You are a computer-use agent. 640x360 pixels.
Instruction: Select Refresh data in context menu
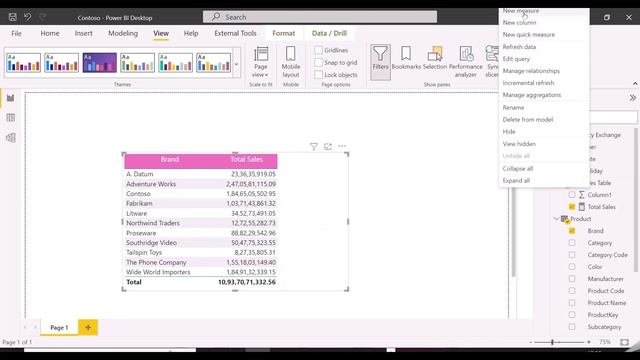[x=544, y=47]
